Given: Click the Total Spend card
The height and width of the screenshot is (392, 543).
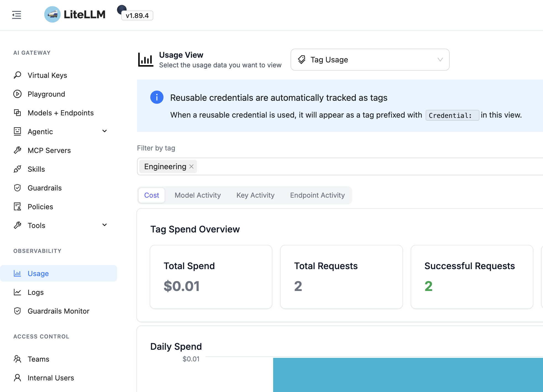Looking at the screenshot, I should coord(211,277).
